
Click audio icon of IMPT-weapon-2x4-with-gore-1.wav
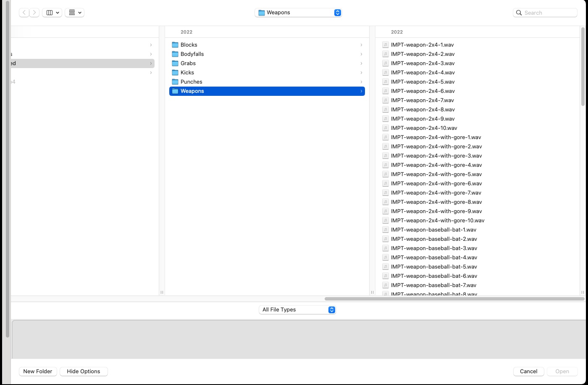[x=385, y=137]
